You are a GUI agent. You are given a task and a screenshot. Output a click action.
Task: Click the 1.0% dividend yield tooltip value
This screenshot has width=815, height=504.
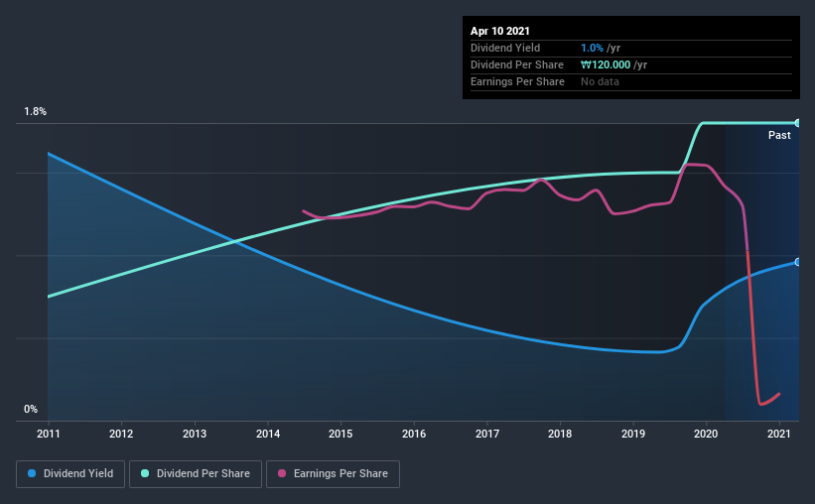(592, 48)
